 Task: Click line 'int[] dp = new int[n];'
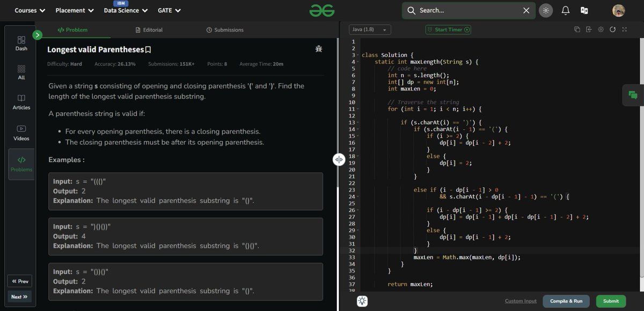click(423, 82)
